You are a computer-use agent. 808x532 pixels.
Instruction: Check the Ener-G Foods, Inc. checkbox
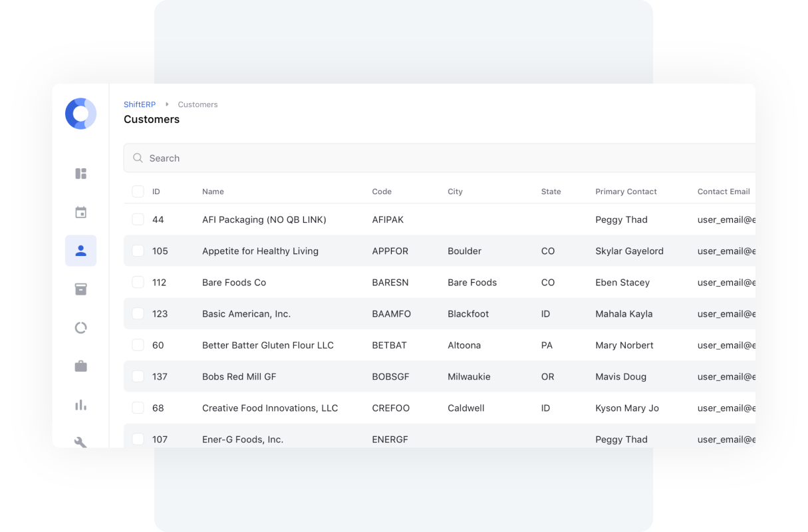(138, 439)
